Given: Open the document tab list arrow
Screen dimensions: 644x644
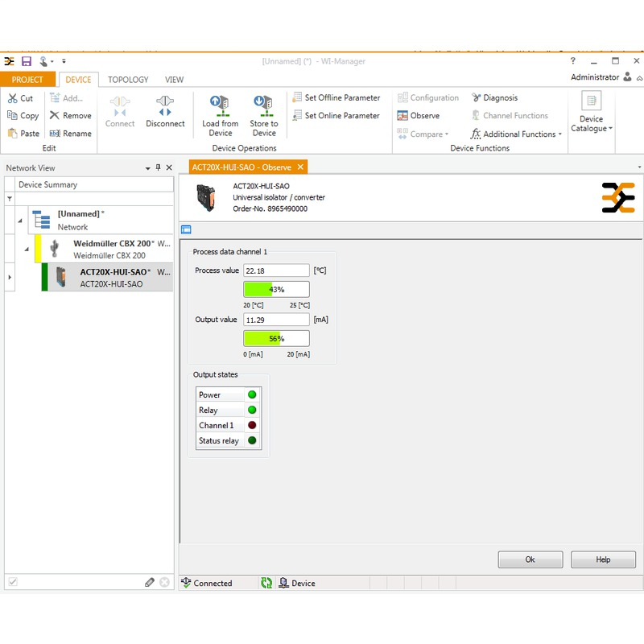Looking at the screenshot, I should pos(639,167).
